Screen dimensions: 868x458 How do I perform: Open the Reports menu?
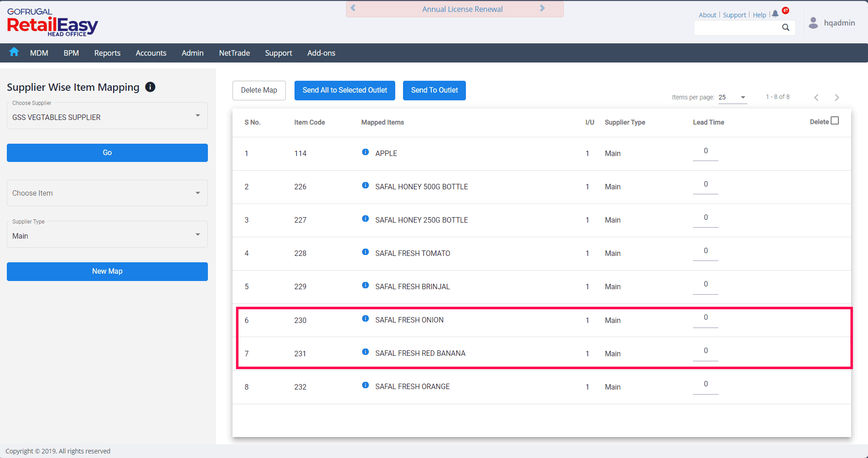(108, 53)
